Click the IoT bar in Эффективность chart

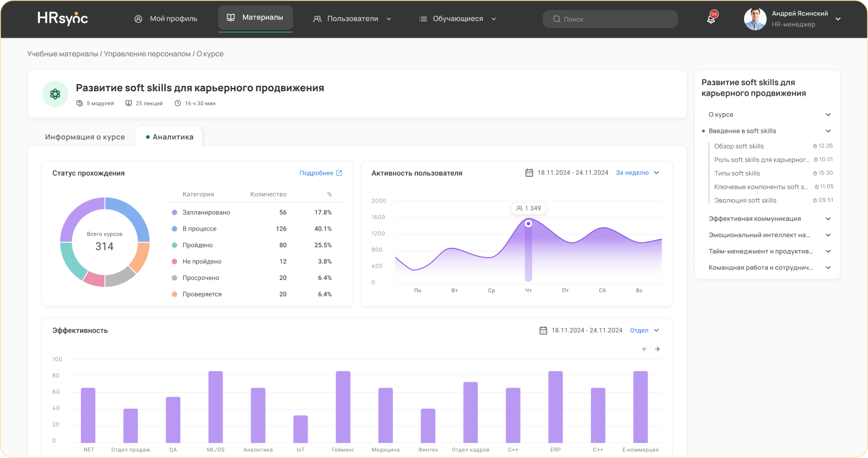pyautogui.click(x=300, y=429)
